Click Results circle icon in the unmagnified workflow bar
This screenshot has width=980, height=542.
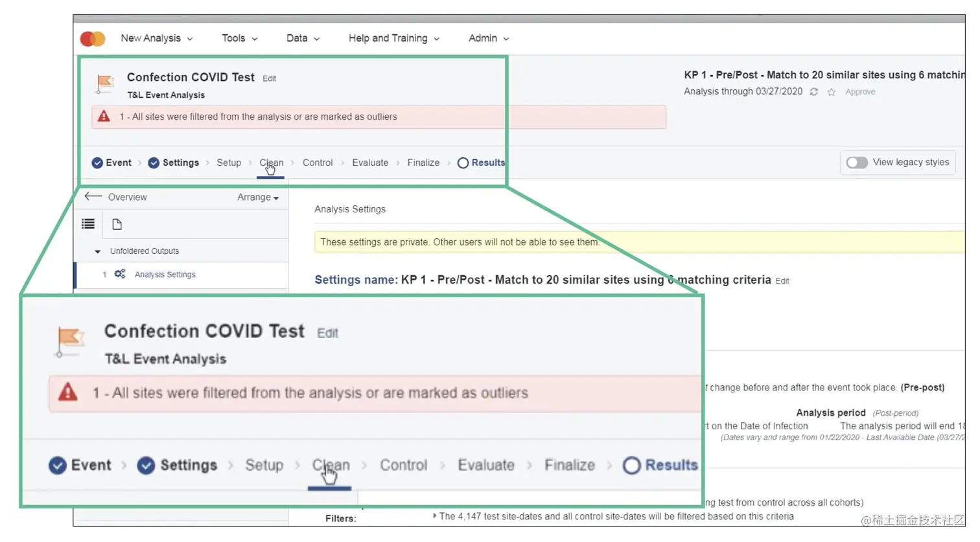463,163
